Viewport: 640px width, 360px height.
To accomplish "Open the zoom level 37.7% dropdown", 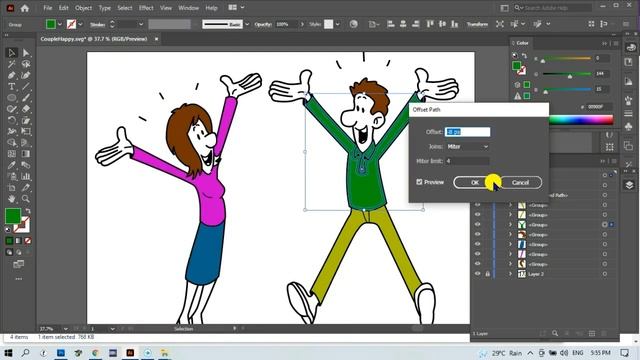I will pyautogui.click(x=65, y=329).
